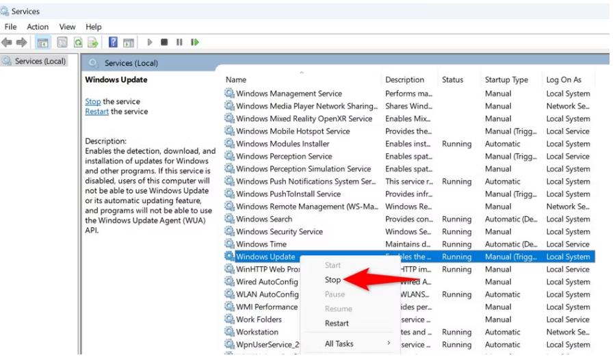Click the Services app title icon

click(x=5, y=12)
